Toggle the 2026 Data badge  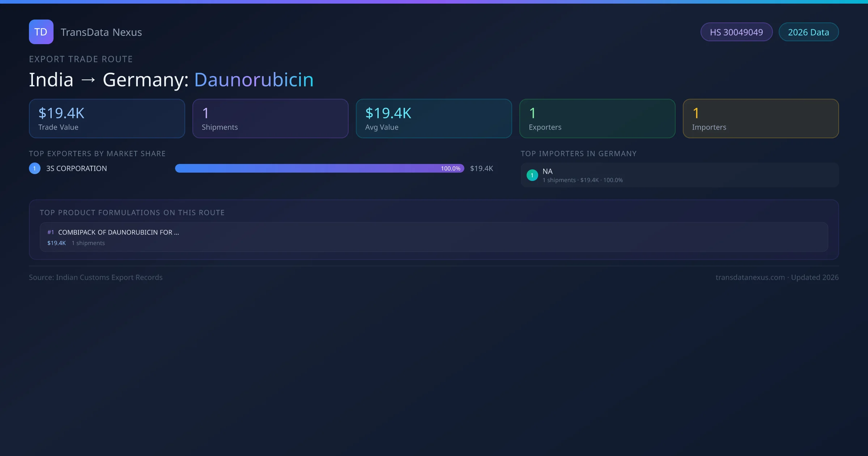(808, 32)
